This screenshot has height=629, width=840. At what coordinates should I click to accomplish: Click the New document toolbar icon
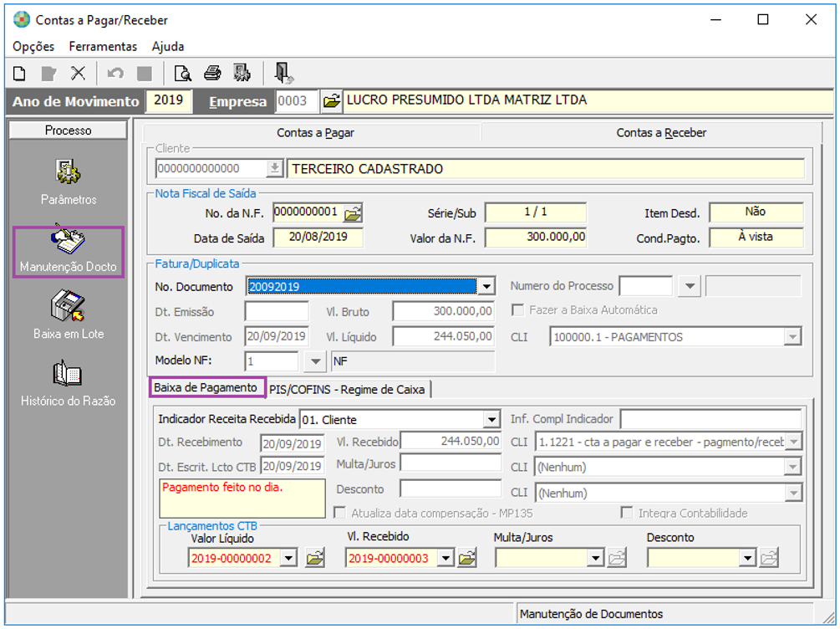pyautogui.click(x=19, y=74)
